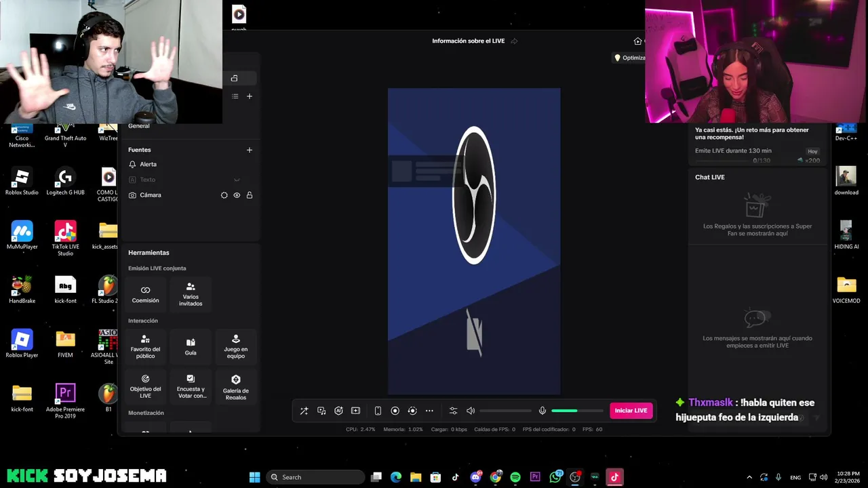Click the x200 reward indicator
868x488 pixels.
click(x=808, y=161)
